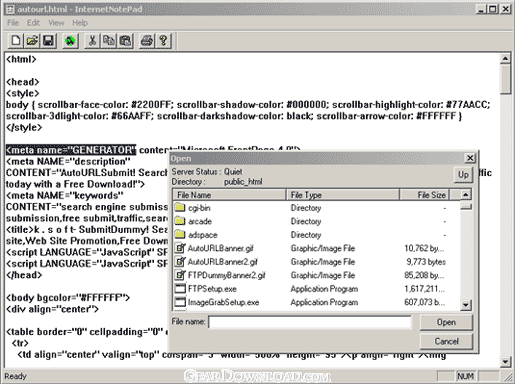Click the public_html directory value
This screenshot has height=384, width=515.
[x=243, y=182]
